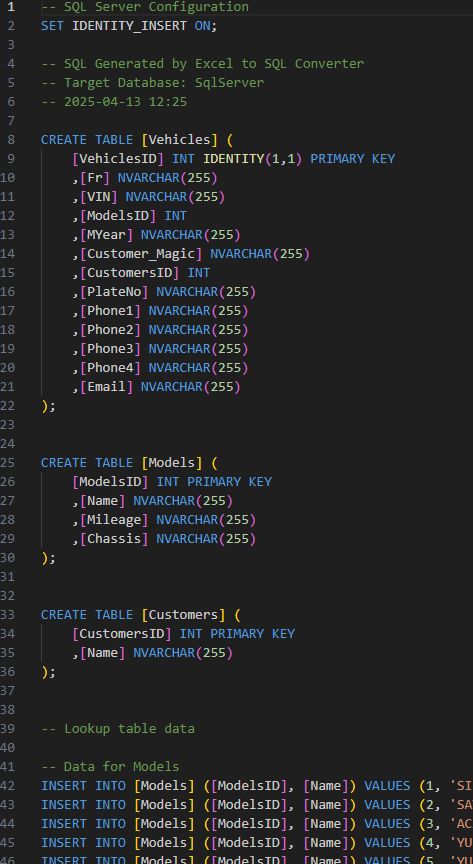Image resolution: width=473 pixels, height=864 pixels.
Task: Click the [Models] table name on line 25
Action: (172, 463)
